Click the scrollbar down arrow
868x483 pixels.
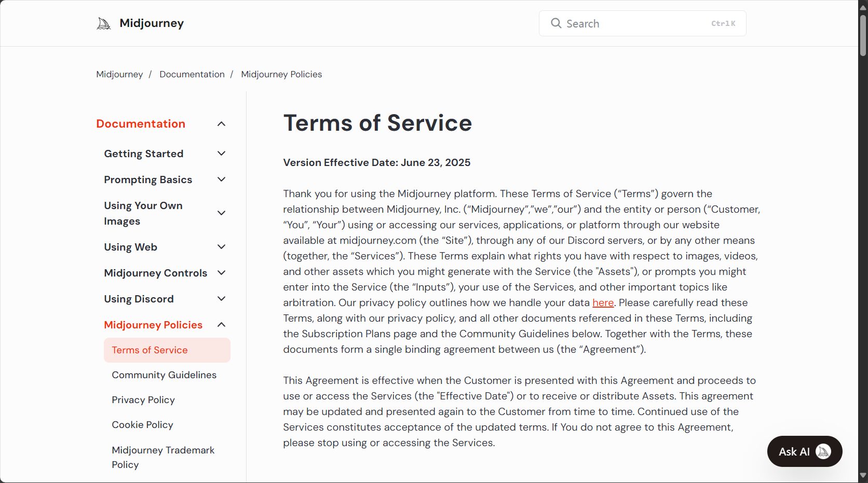(863, 475)
